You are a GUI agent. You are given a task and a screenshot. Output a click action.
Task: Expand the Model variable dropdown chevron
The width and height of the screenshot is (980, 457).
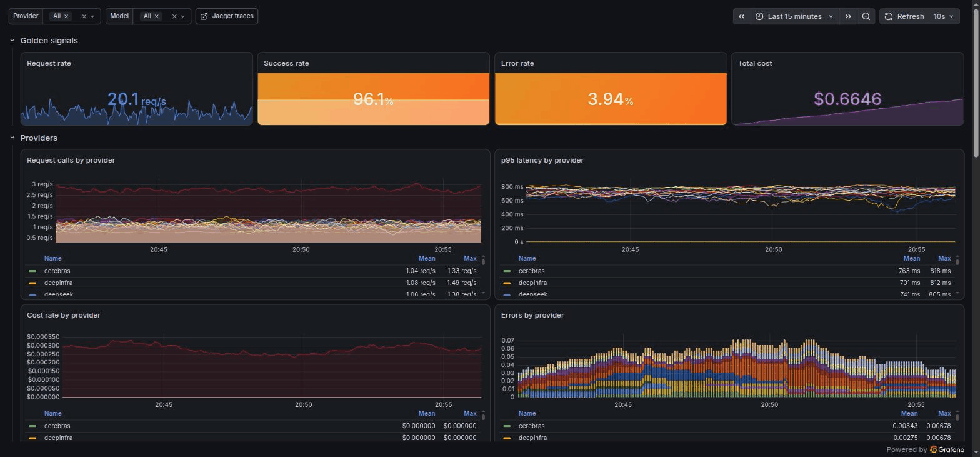182,16
